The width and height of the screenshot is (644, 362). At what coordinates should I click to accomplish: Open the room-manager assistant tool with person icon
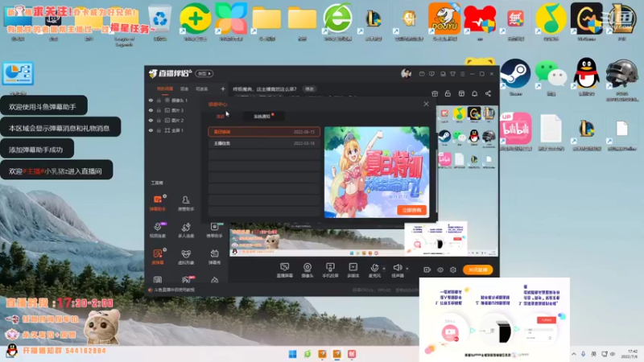(186, 203)
